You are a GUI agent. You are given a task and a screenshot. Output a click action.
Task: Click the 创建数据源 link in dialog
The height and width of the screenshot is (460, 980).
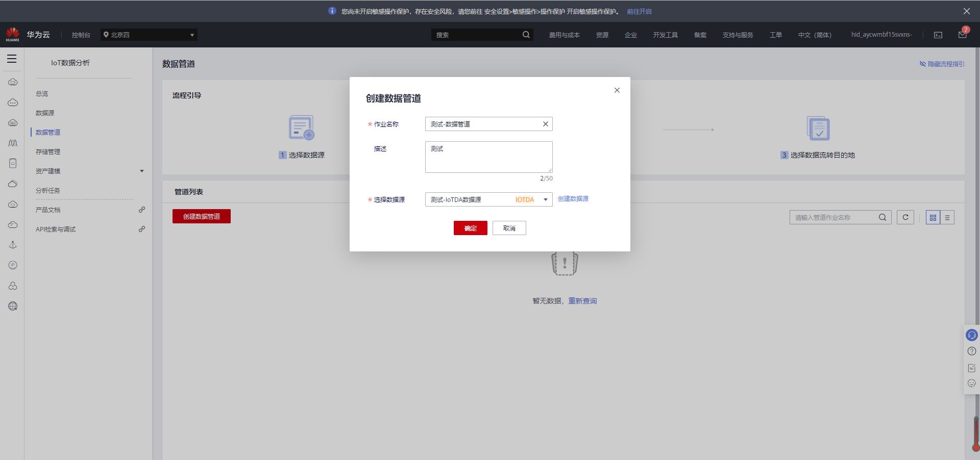point(572,199)
